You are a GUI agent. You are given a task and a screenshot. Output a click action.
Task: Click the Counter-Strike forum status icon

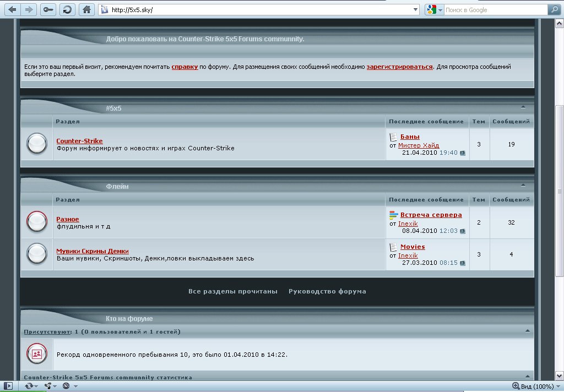click(37, 144)
